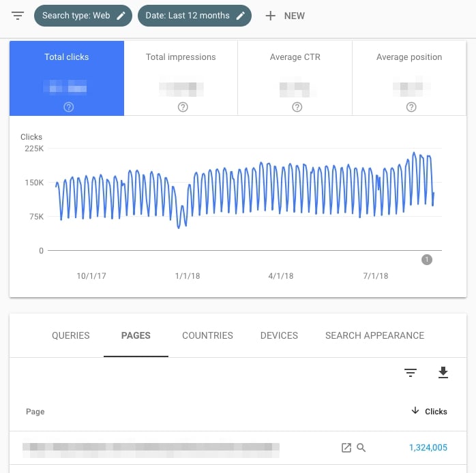Click the plus icon to add filter
Viewport: 476px width, 473px height.
pyautogui.click(x=270, y=16)
